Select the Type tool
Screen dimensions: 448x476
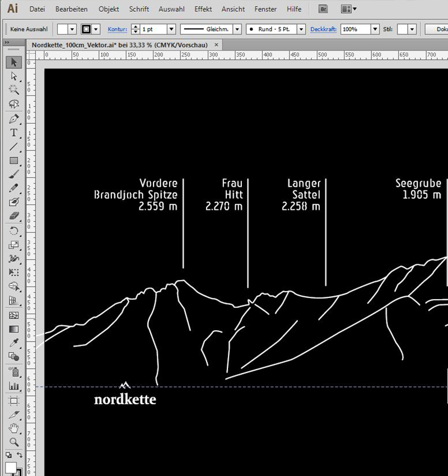(13, 133)
